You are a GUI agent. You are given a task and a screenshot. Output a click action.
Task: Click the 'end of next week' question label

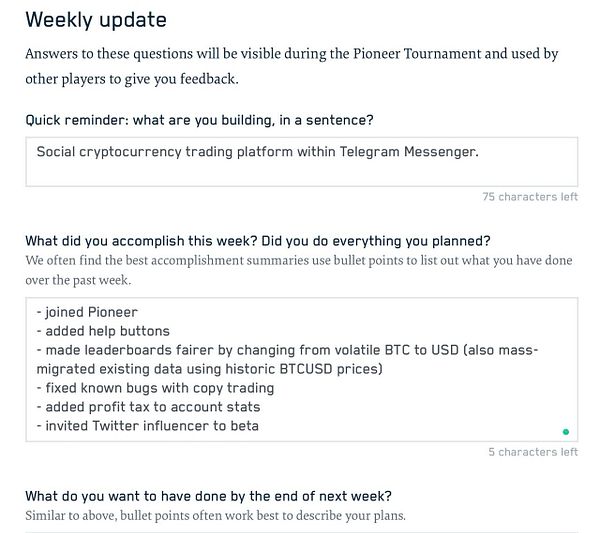(209, 496)
